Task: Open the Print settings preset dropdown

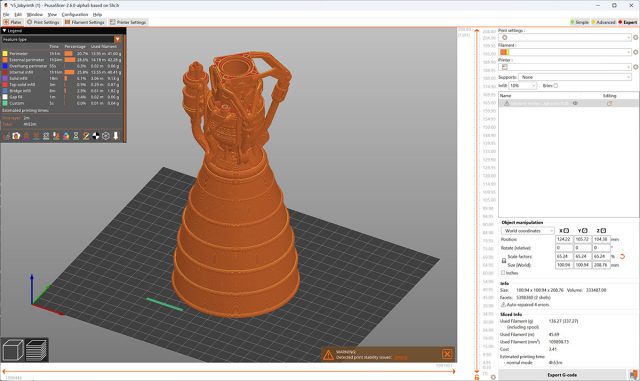Action: (565, 38)
